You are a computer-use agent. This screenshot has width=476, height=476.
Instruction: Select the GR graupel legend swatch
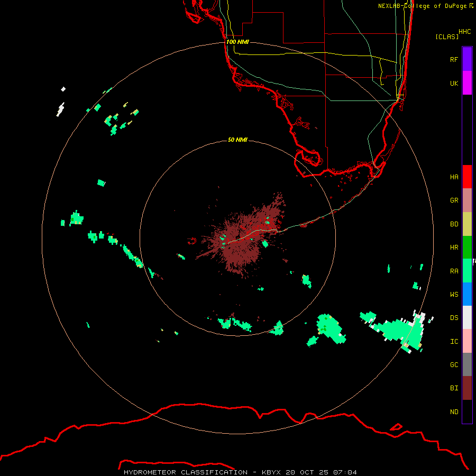[x=467, y=200]
